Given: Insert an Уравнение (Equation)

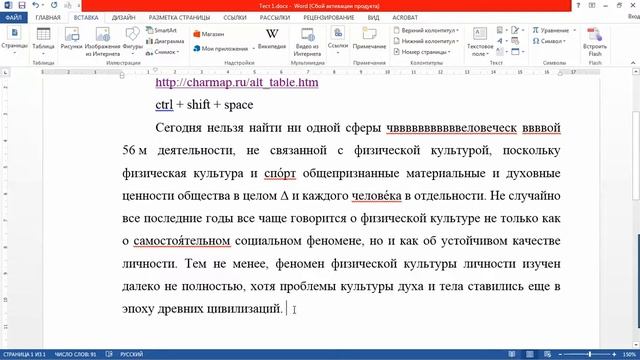Looking at the screenshot, I should click(554, 30).
